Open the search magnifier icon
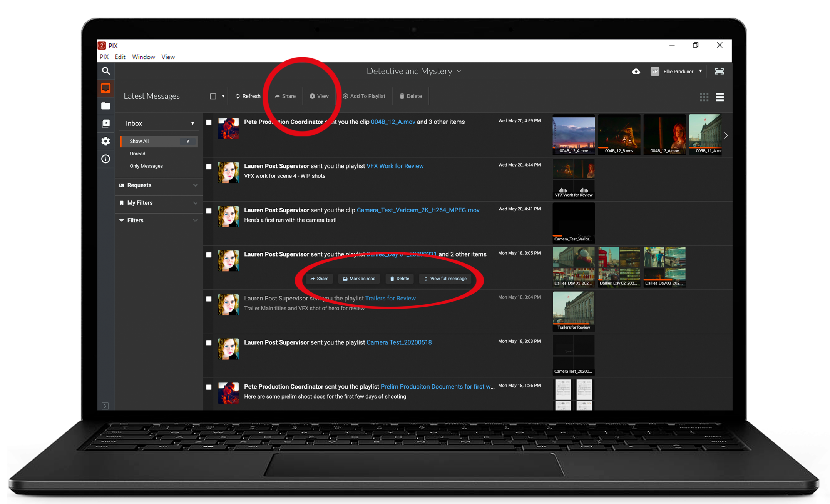This screenshot has width=830, height=504. (106, 71)
